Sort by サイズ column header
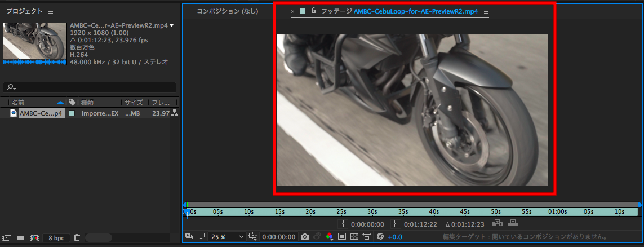Screen dimensions: 644x247 point(134,102)
